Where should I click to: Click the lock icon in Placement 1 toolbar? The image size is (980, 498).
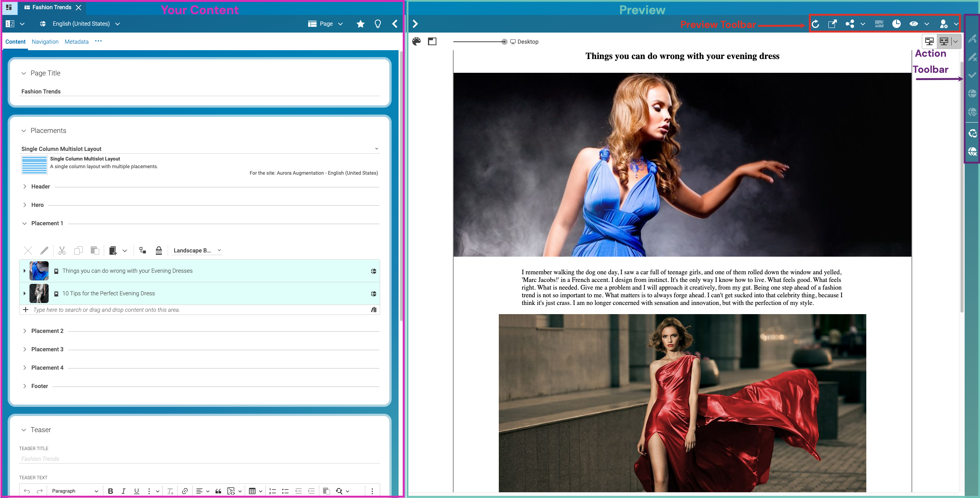click(159, 251)
